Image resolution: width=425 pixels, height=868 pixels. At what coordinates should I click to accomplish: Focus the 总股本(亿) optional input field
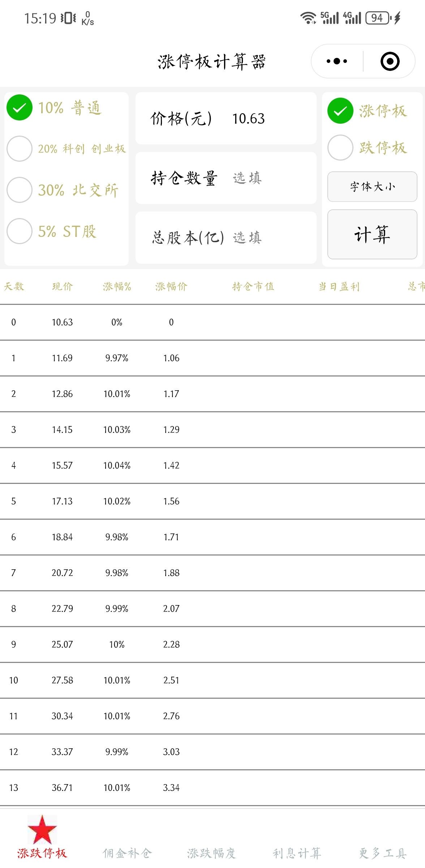[x=226, y=238]
